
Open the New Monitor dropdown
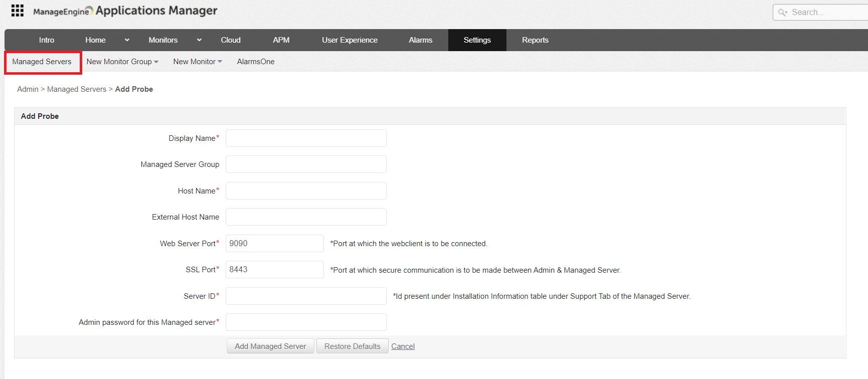pos(197,62)
